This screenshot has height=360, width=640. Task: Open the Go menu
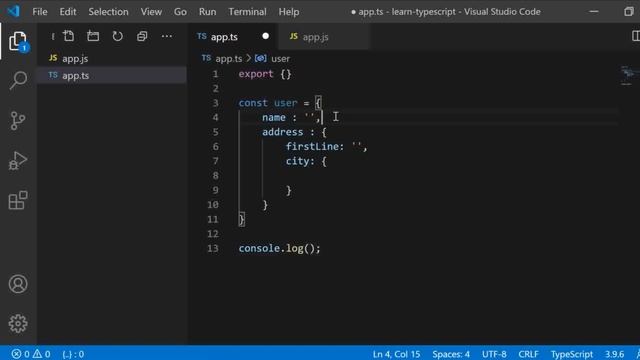point(180,12)
